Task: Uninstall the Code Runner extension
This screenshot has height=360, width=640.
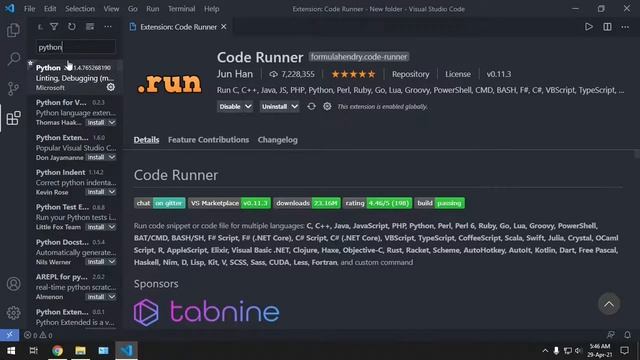Action: pyautogui.click(x=274, y=107)
